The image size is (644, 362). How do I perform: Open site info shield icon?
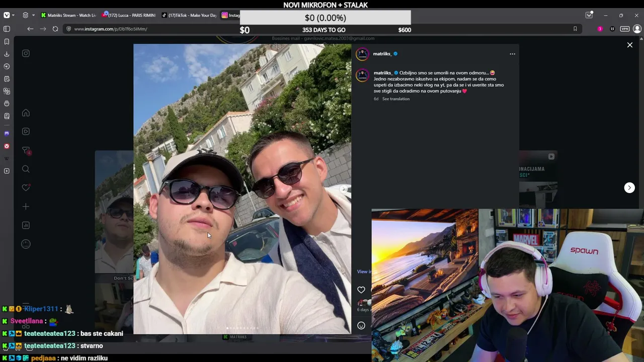(x=68, y=29)
